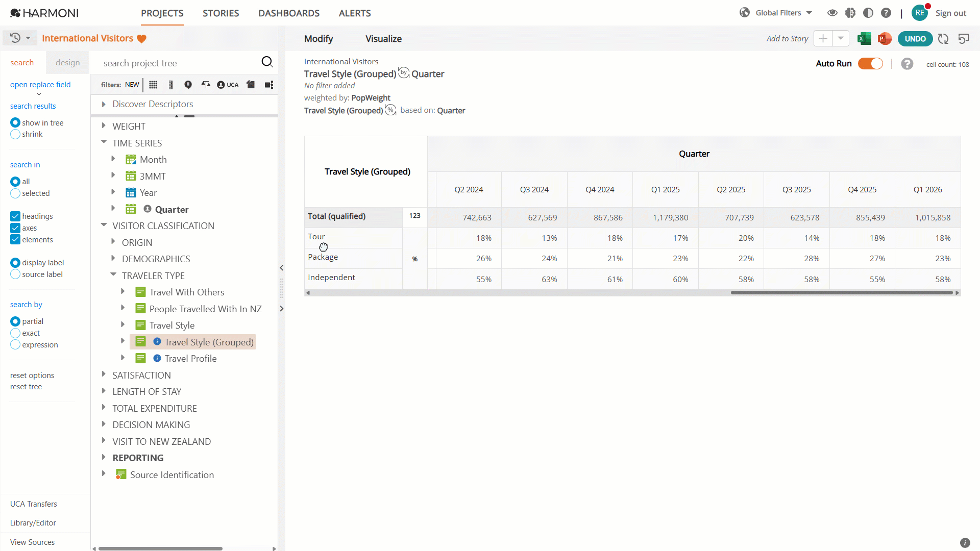Click the top bar help question mark
Viewport: 980px width, 551px height.
[x=886, y=13]
